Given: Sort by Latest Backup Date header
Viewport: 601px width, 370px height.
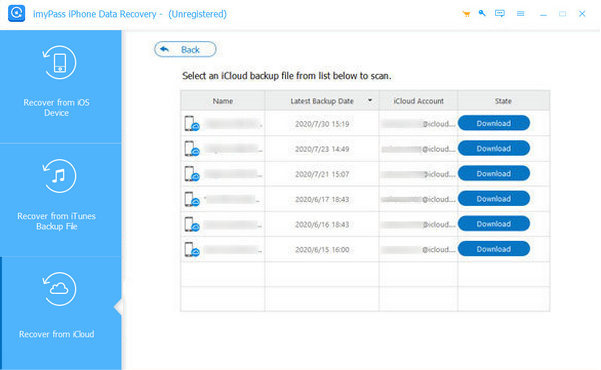Looking at the screenshot, I should pos(322,101).
